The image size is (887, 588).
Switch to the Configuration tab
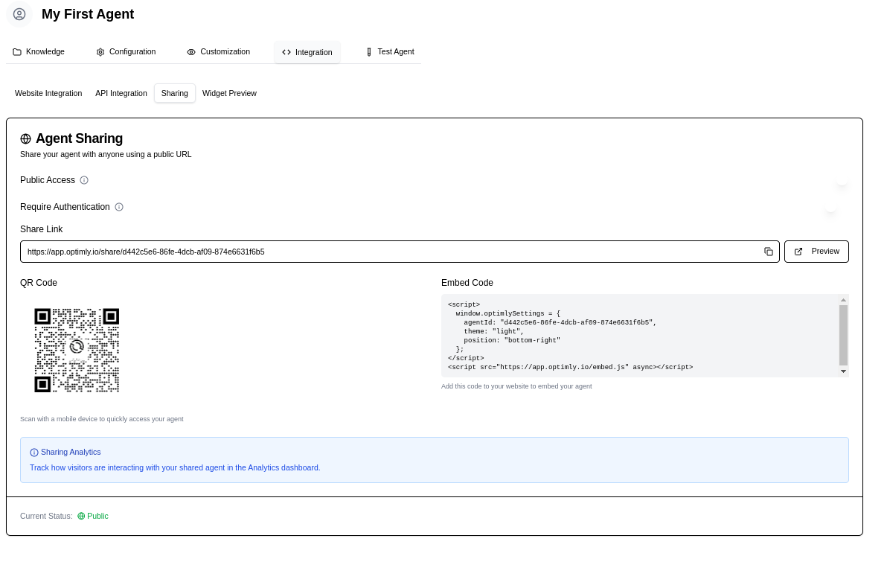point(126,52)
